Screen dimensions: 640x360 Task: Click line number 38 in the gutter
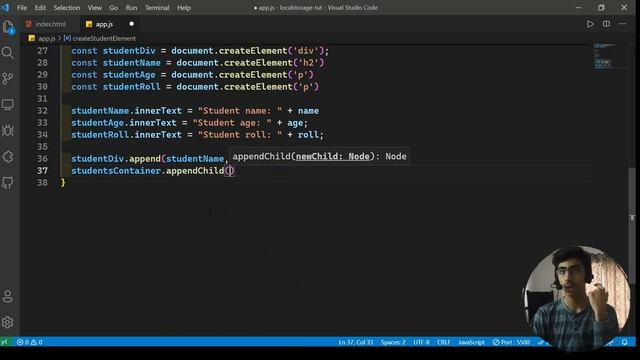pyautogui.click(x=42, y=183)
